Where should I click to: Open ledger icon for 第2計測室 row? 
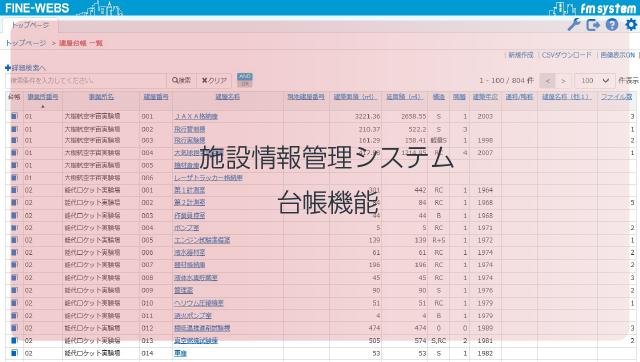14,202
